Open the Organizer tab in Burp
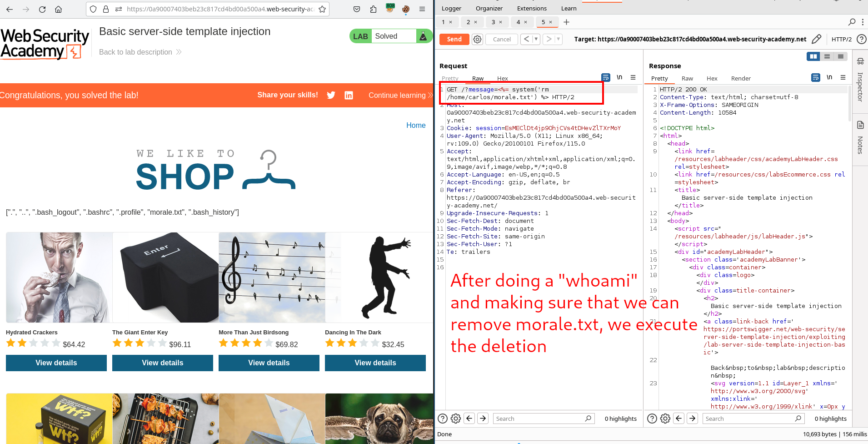Screen dimensions: 868x444 click(x=489, y=8)
